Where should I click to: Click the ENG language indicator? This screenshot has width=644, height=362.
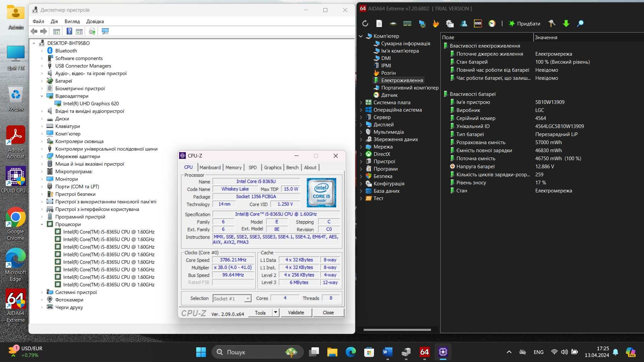(x=538, y=352)
